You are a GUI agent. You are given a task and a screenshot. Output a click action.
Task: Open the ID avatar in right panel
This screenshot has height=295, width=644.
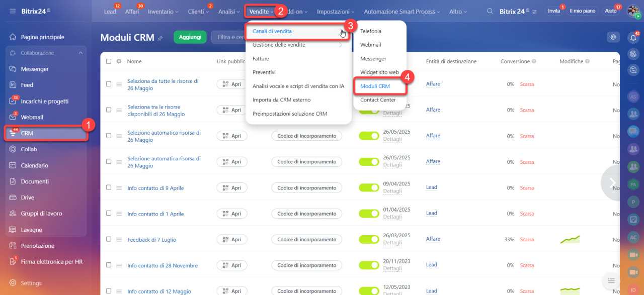[633, 289]
